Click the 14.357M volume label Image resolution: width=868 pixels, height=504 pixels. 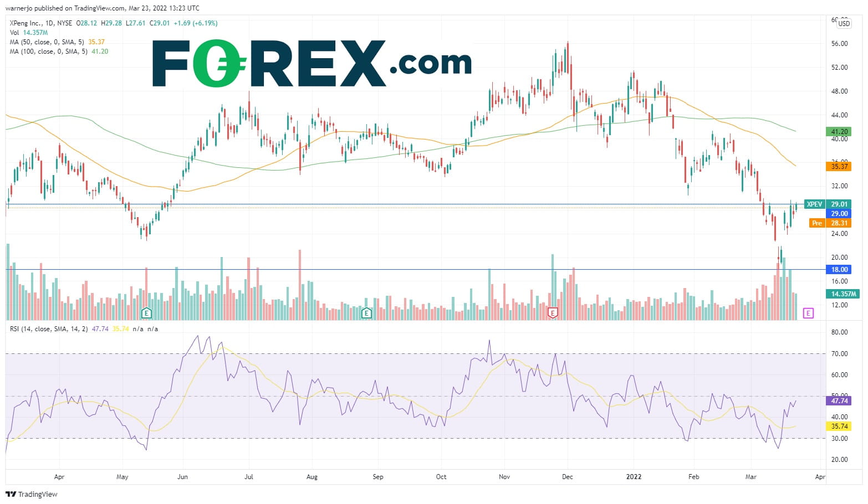pyautogui.click(x=844, y=294)
